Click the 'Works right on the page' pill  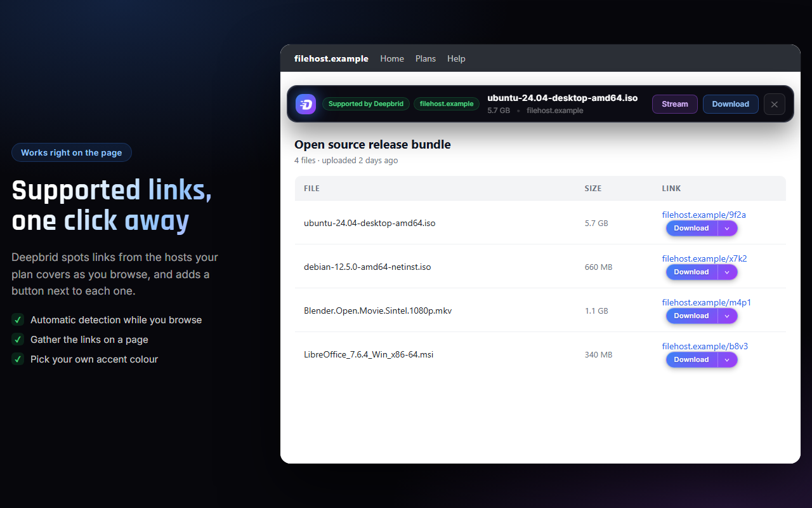click(x=71, y=152)
